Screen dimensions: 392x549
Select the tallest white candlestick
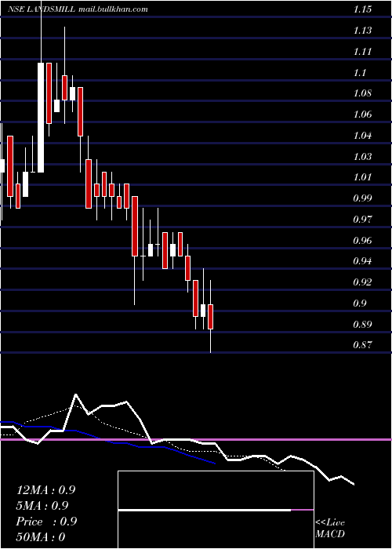click(x=41, y=118)
